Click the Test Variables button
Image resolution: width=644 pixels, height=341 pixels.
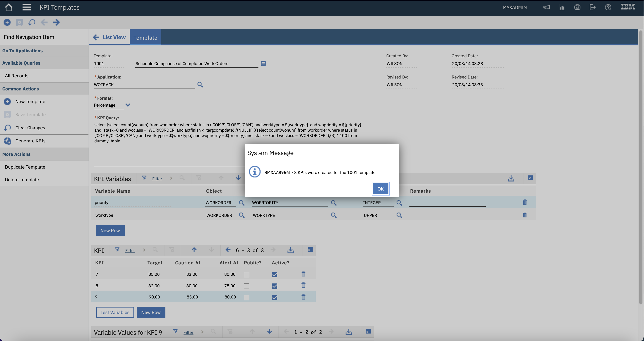coord(115,312)
